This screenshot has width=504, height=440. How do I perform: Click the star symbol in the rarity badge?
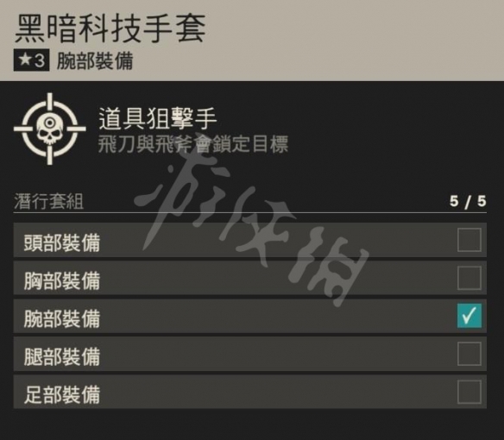(25, 60)
